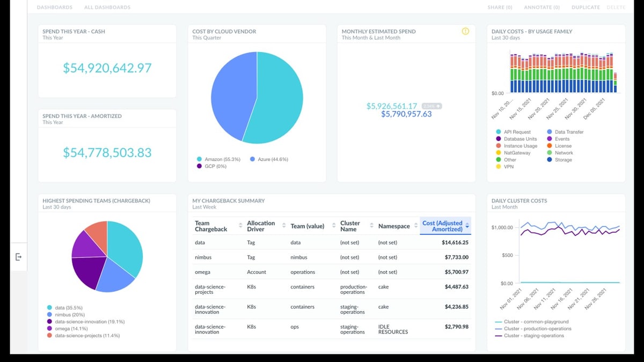The image size is (644, 362).
Task: Click the amortized spend value $54,778,503.83
Action: tap(107, 153)
